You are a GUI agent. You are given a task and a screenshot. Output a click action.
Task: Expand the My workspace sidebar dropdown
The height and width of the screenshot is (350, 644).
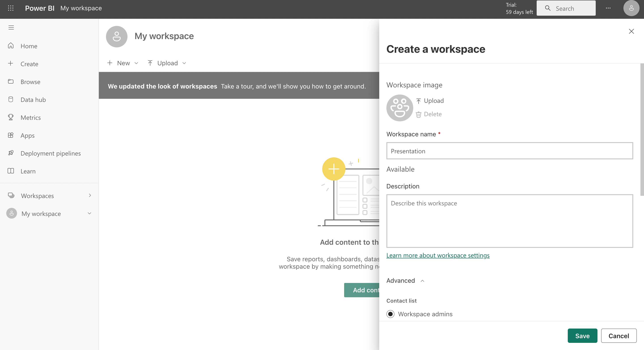(x=89, y=213)
